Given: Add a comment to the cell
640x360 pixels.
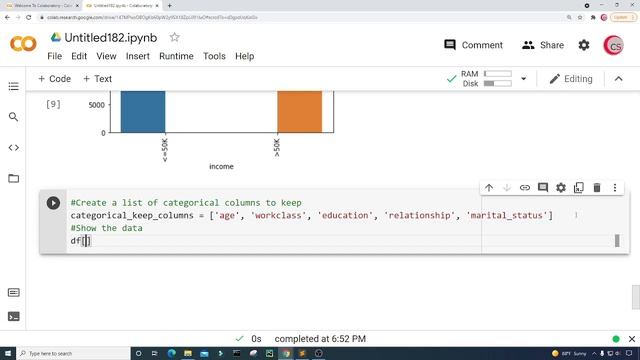Looking at the screenshot, I should coord(542,188).
